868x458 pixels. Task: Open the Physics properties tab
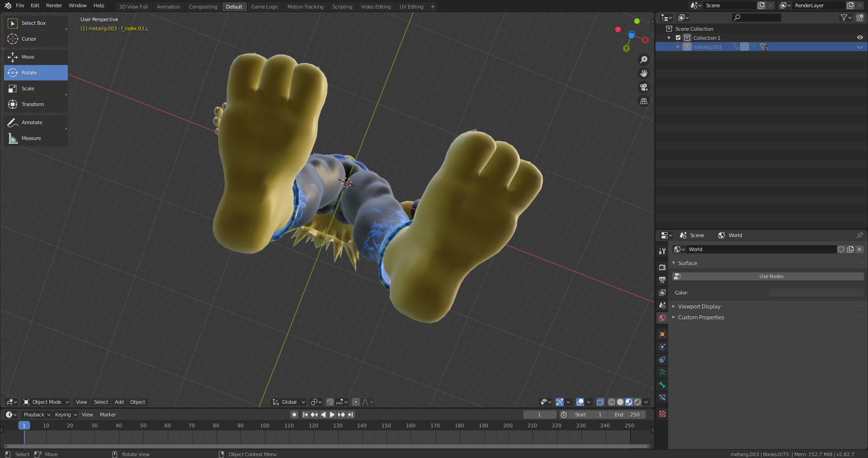(662, 347)
